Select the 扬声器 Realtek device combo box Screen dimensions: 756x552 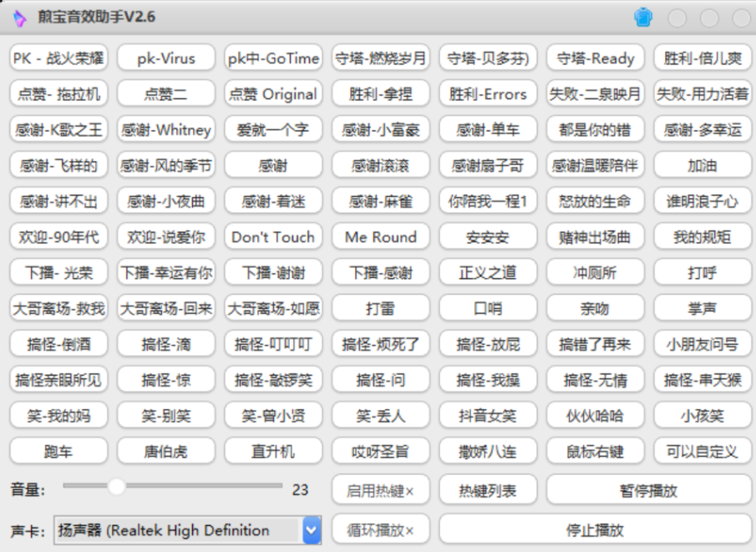point(177,529)
